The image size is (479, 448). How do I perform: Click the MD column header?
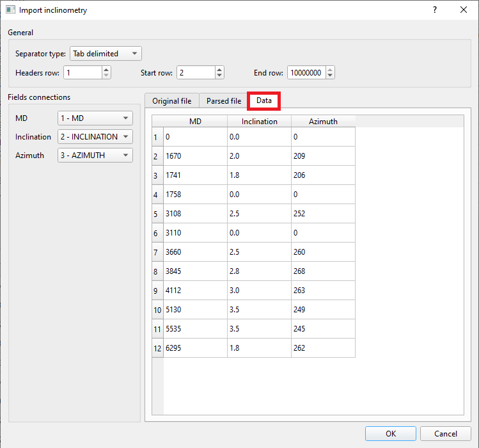195,122
